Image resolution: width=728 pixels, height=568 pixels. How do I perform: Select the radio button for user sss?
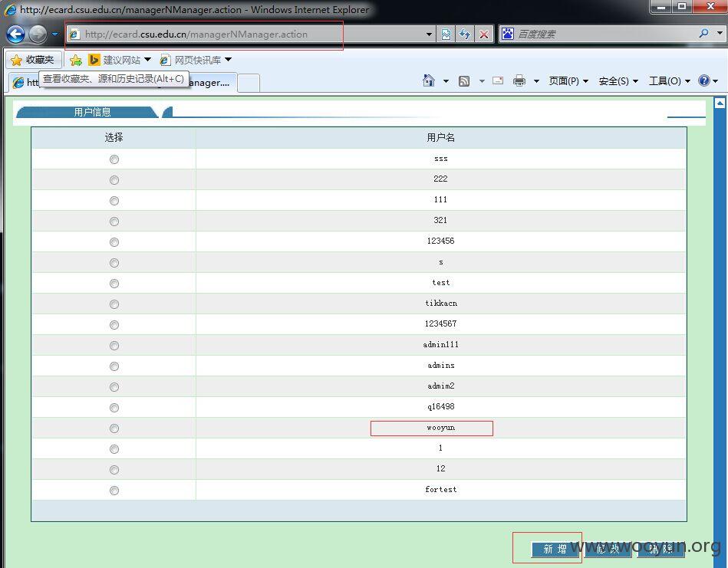pyautogui.click(x=114, y=159)
